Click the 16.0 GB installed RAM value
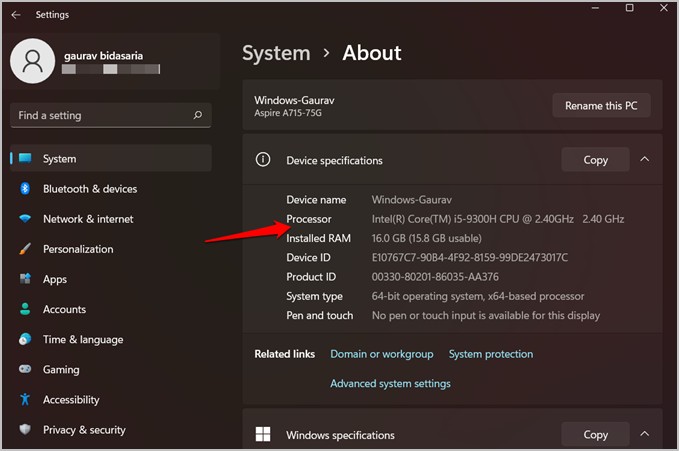 (x=427, y=238)
